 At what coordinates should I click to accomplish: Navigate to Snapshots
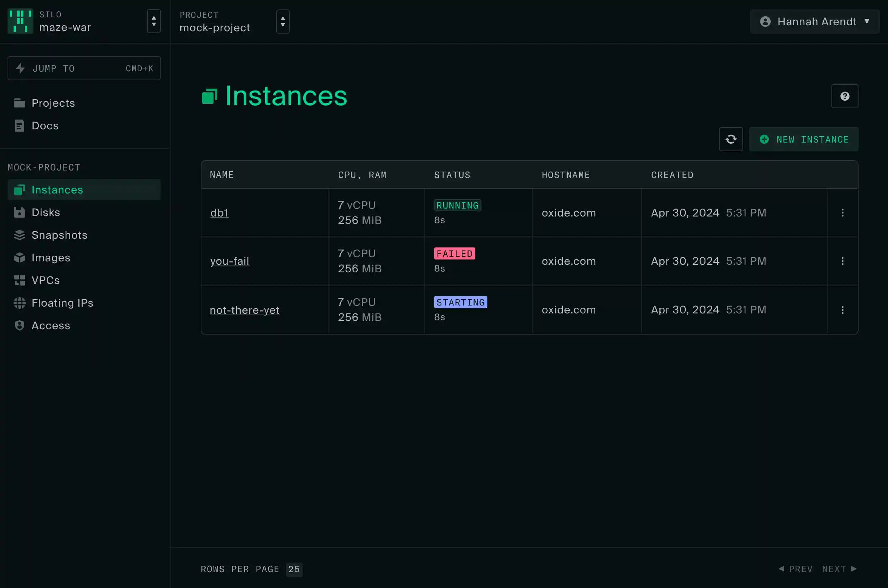[x=59, y=235]
